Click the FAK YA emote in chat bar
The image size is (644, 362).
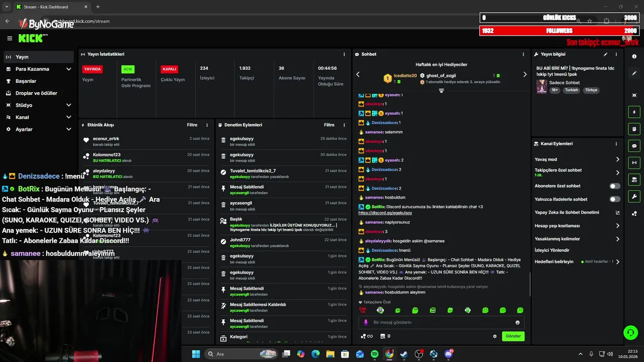(362, 310)
